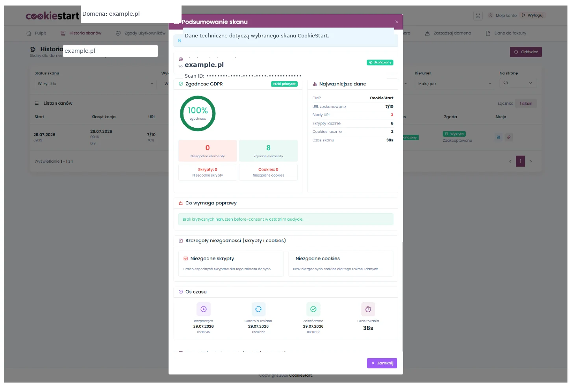Click the Skrypty: 0 card
The image size is (571, 392).
(208, 172)
